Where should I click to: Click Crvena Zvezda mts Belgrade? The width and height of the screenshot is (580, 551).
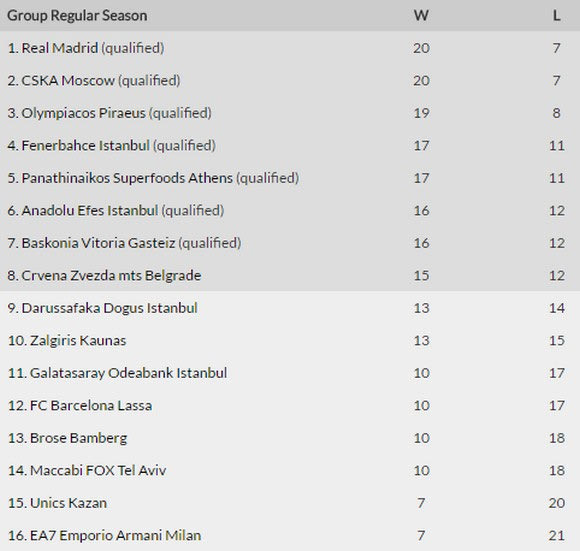point(111,276)
